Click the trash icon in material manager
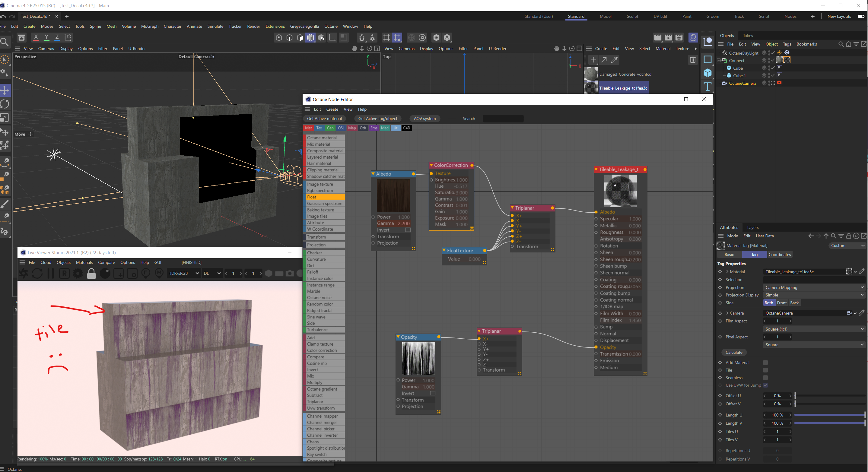Image resolution: width=868 pixels, height=472 pixels. [692, 60]
